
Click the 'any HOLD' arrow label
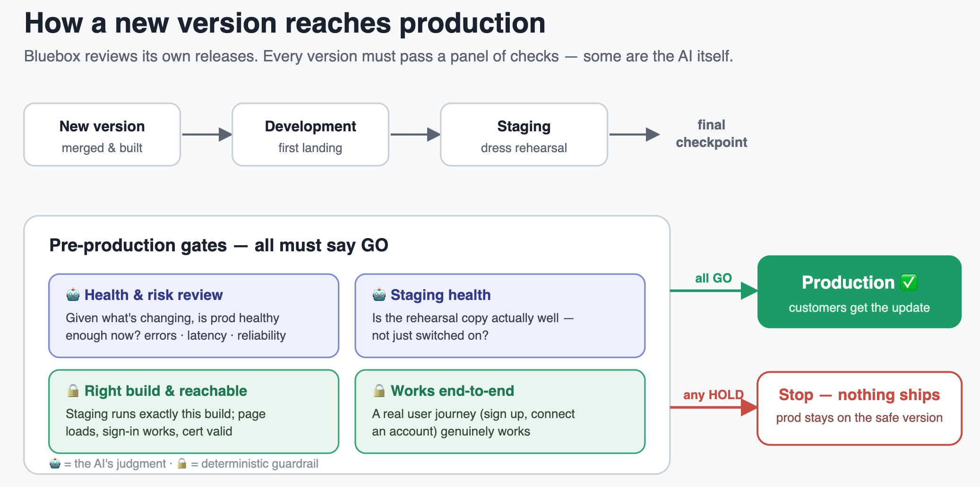tap(714, 395)
